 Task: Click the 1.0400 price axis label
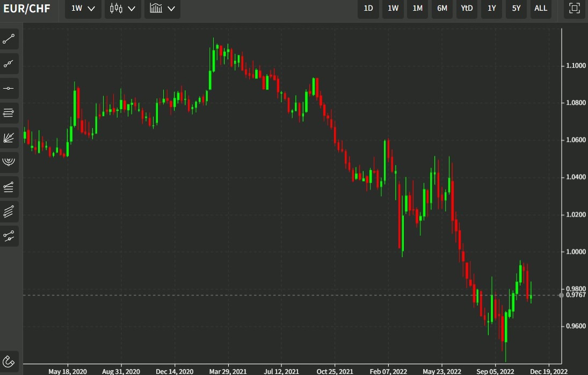[576, 177]
